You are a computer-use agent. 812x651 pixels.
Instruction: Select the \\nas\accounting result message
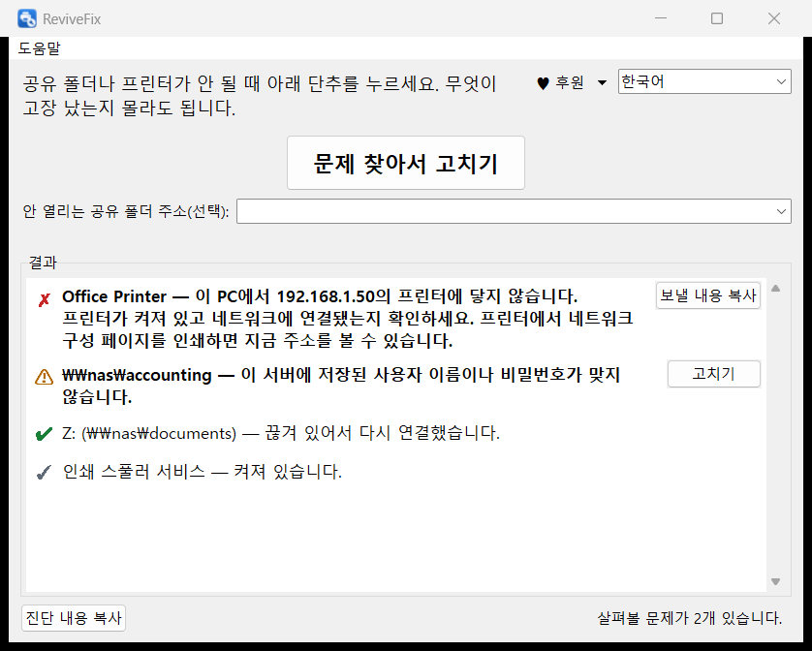(341, 386)
